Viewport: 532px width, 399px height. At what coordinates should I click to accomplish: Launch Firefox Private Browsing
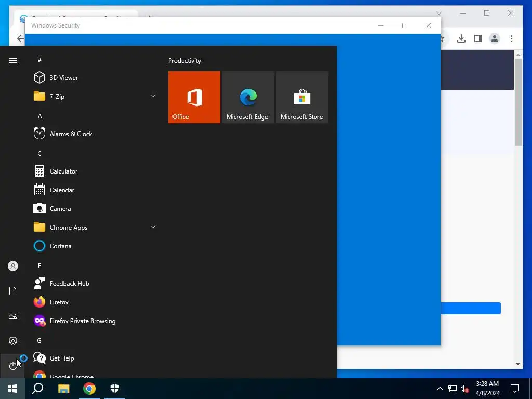pyautogui.click(x=94, y=321)
